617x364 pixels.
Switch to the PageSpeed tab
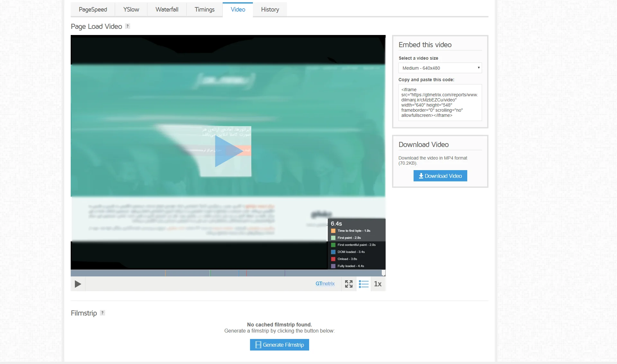click(x=93, y=10)
